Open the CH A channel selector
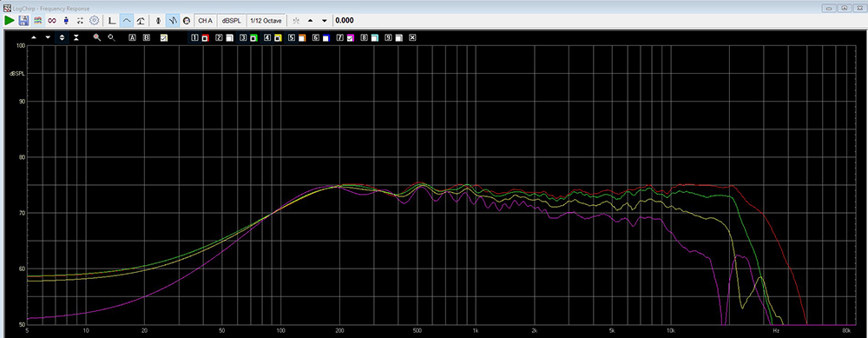Viewport: 868px width, 338px height. 205,21
